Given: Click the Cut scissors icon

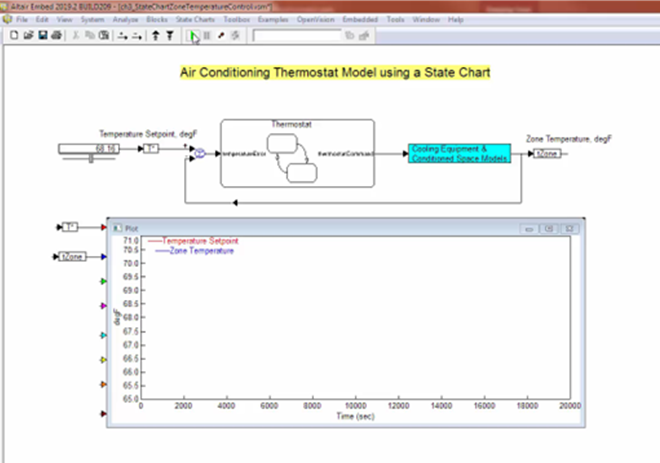Looking at the screenshot, I should pos(76,35).
